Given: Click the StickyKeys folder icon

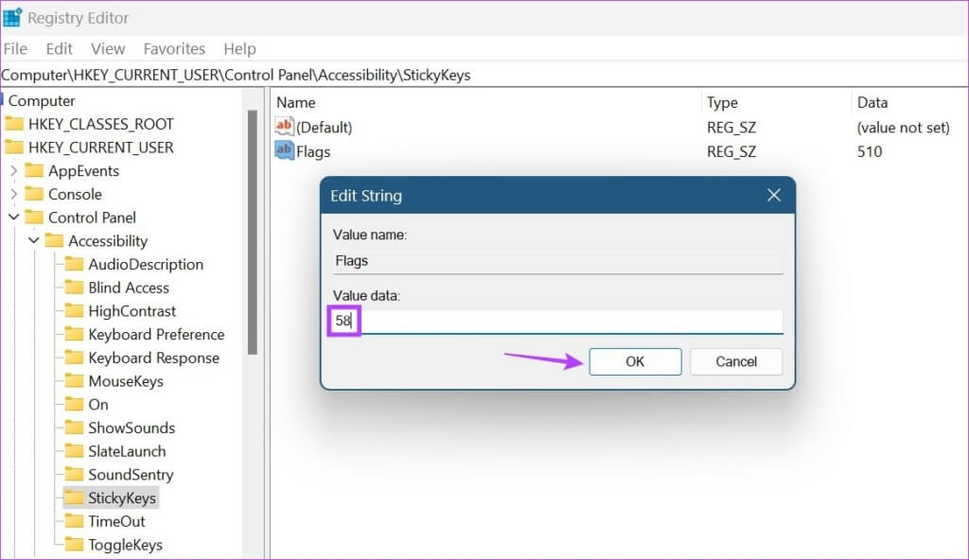Looking at the screenshot, I should click(76, 498).
